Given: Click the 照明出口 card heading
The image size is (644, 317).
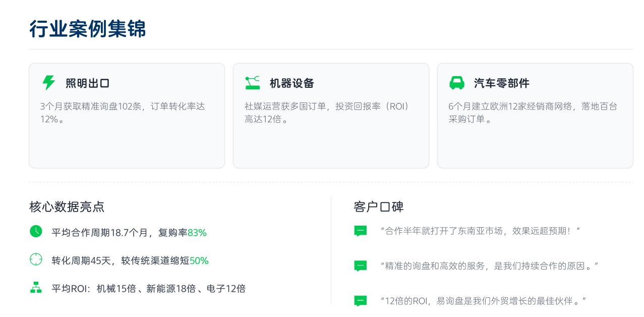Looking at the screenshot, I should click(87, 83).
